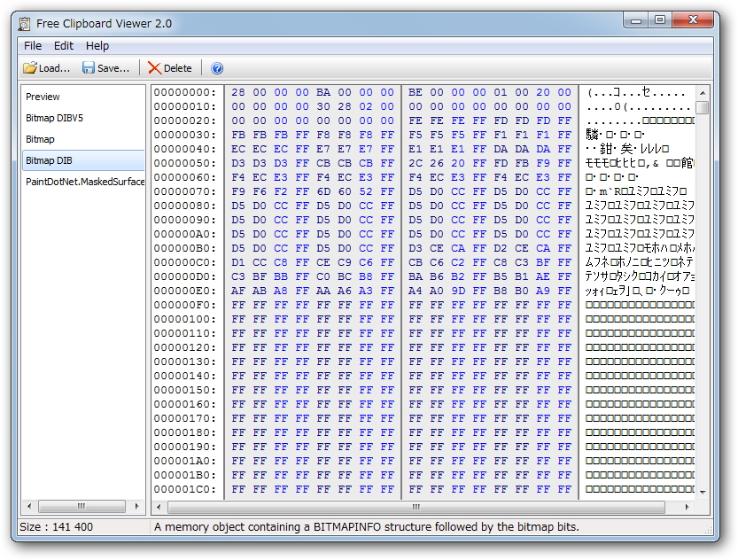Click the sidebar's horizontal scrollbar right arrow
The width and height of the screenshot is (738, 560).
137,508
